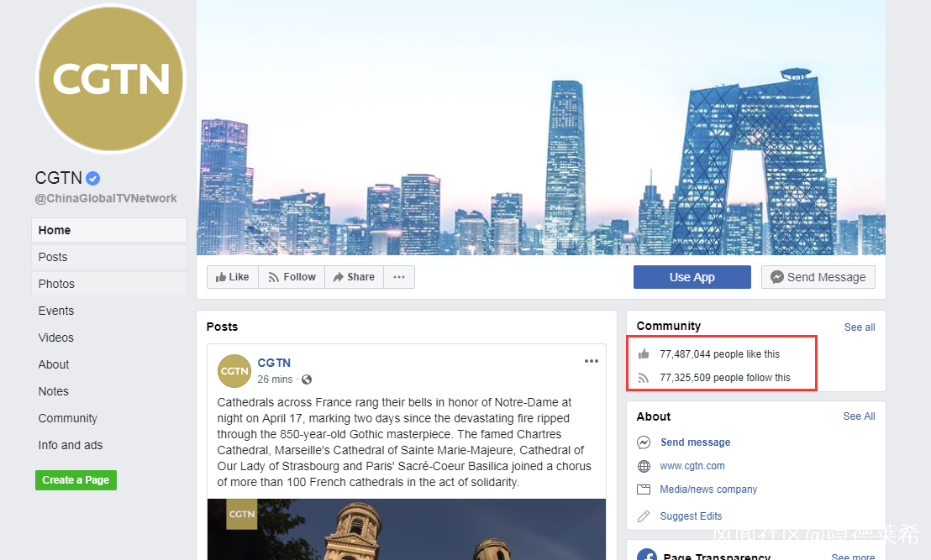Image resolution: width=931 pixels, height=560 pixels.
Task: Open the Notes section in the sidebar
Action: click(x=54, y=391)
